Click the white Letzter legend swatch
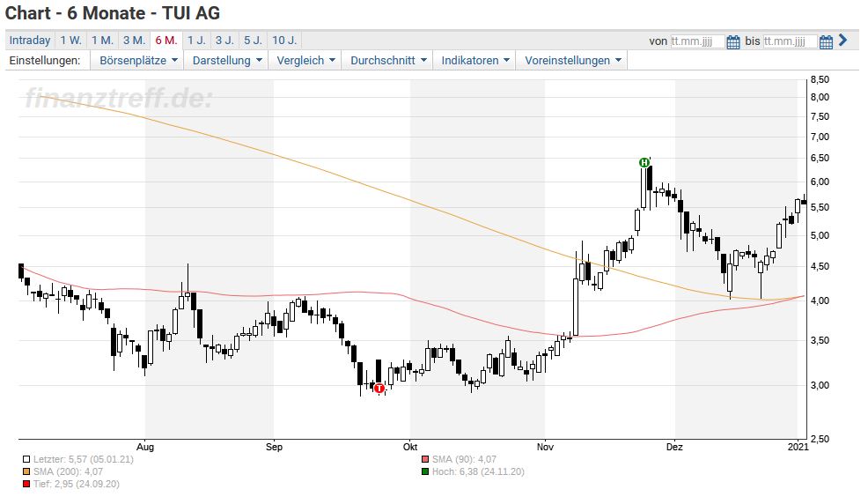The image size is (868, 497). click(x=26, y=459)
